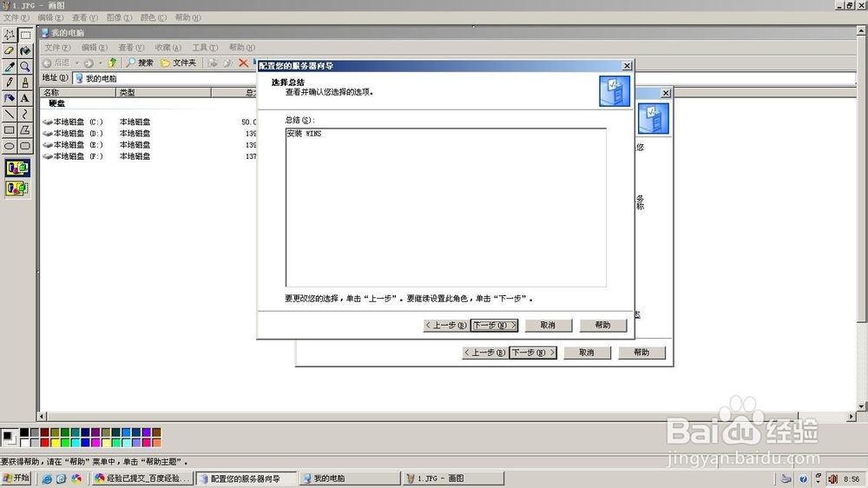Screen dimensions: 868x488
Task: Open Paint's 帮助 menu
Action: pos(187,17)
